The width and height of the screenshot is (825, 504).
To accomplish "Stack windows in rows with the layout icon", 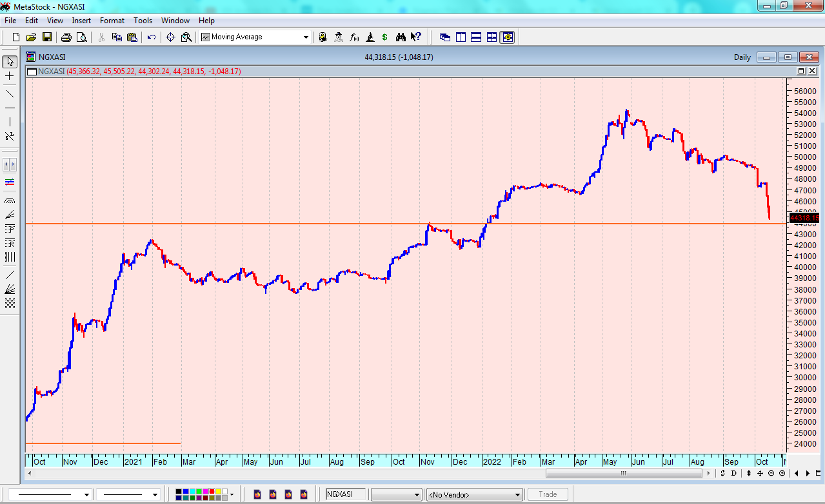I will tap(476, 37).
